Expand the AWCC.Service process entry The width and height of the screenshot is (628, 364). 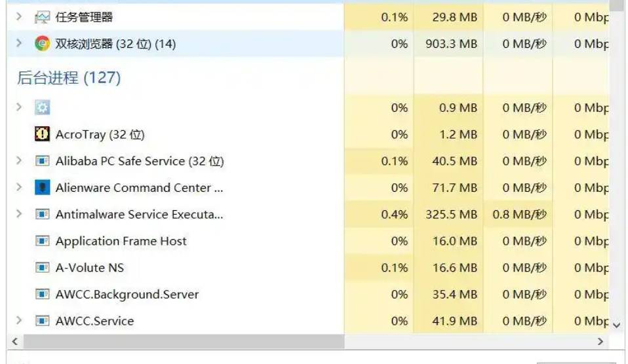tap(19, 321)
